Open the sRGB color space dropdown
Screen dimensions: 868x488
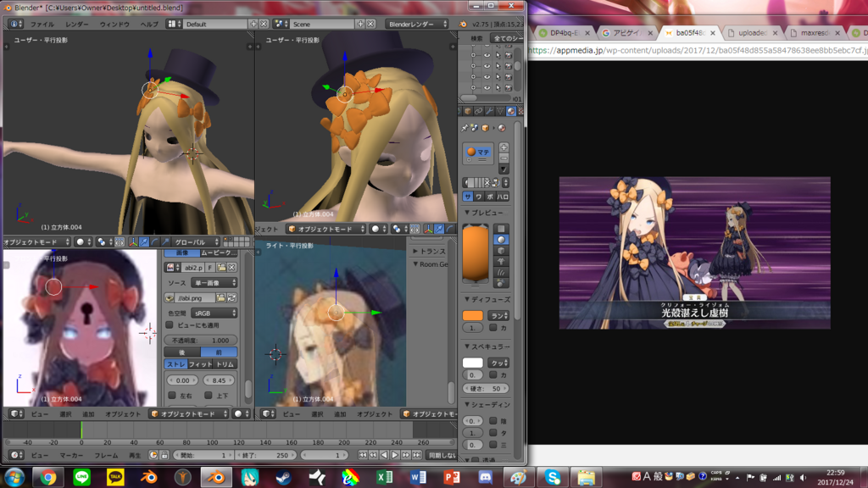pyautogui.click(x=214, y=313)
